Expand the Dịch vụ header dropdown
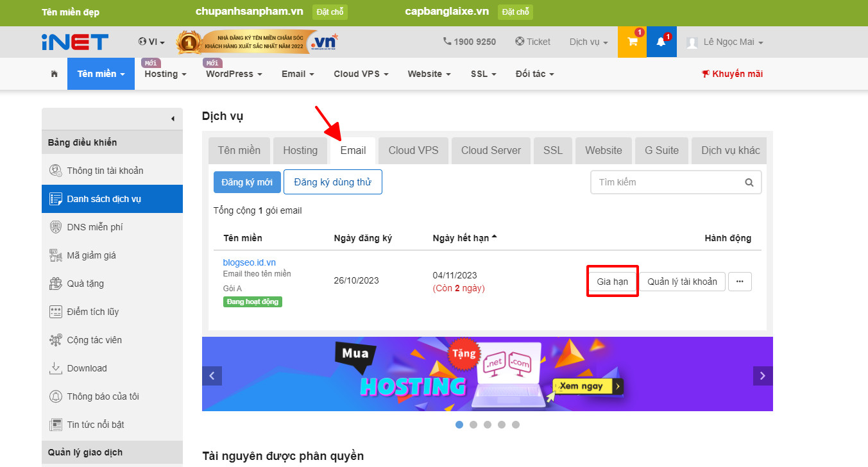 [x=589, y=42]
